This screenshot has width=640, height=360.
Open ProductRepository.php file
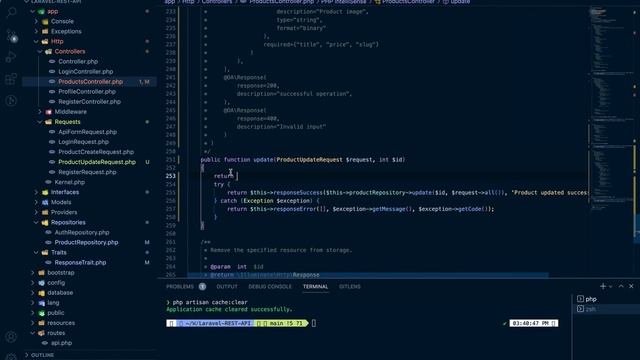click(x=86, y=242)
